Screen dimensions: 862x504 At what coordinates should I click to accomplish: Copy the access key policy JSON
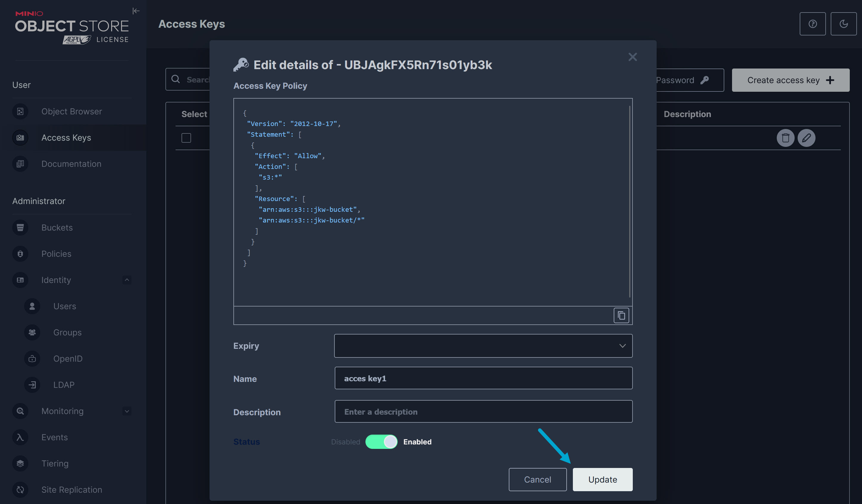(621, 315)
